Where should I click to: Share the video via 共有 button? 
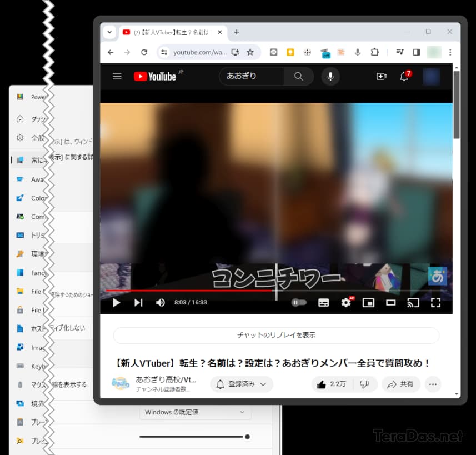[x=400, y=384]
